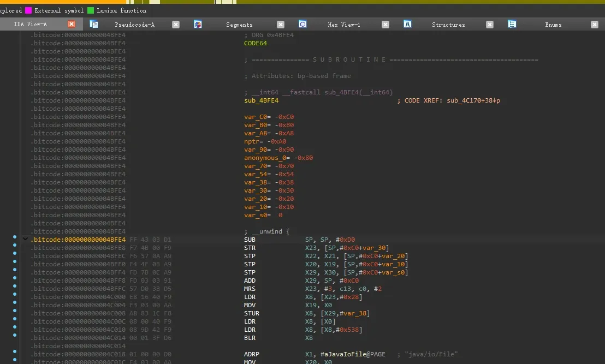Close the Segments tab
This screenshot has width=605, height=364.
281,25
